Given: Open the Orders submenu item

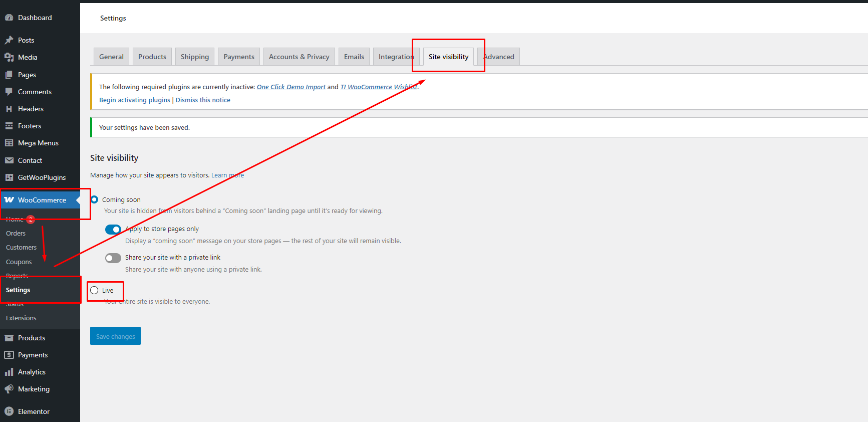Looking at the screenshot, I should 16,233.
